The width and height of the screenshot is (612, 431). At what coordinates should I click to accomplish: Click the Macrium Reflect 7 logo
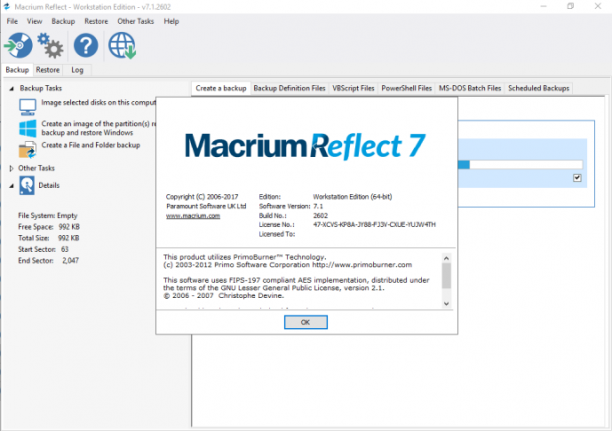(305, 146)
